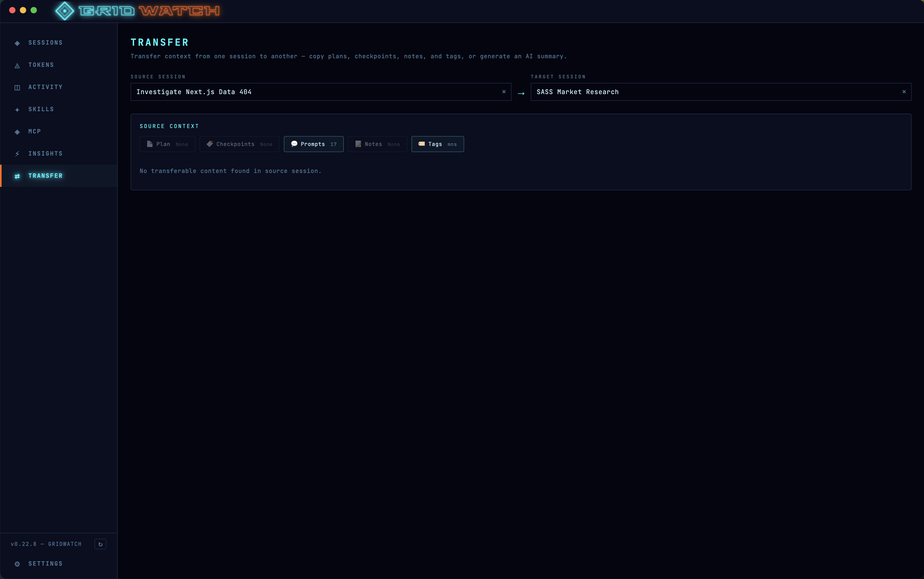Open the Source Session selector
Image resolution: width=924 pixels, height=579 pixels.
(x=314, y=92)
